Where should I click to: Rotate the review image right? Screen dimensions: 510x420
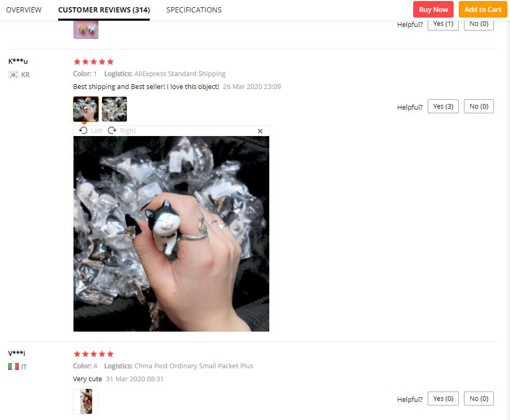tap(122, 130)
